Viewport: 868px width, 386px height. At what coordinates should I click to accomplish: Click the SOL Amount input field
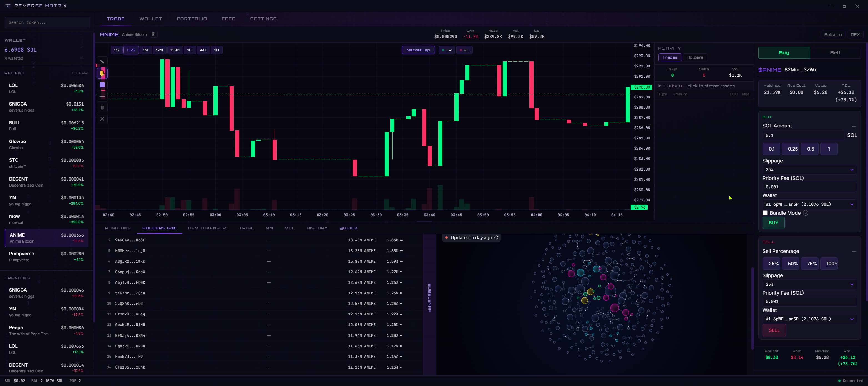coord(803,136)
